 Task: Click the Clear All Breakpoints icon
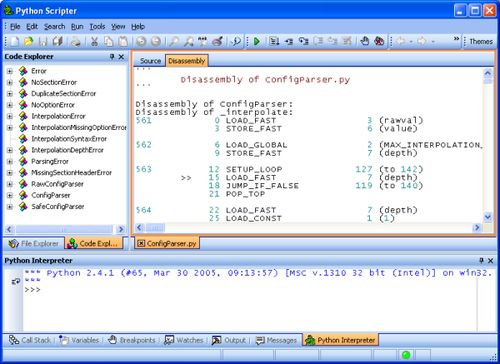[379, 41]
